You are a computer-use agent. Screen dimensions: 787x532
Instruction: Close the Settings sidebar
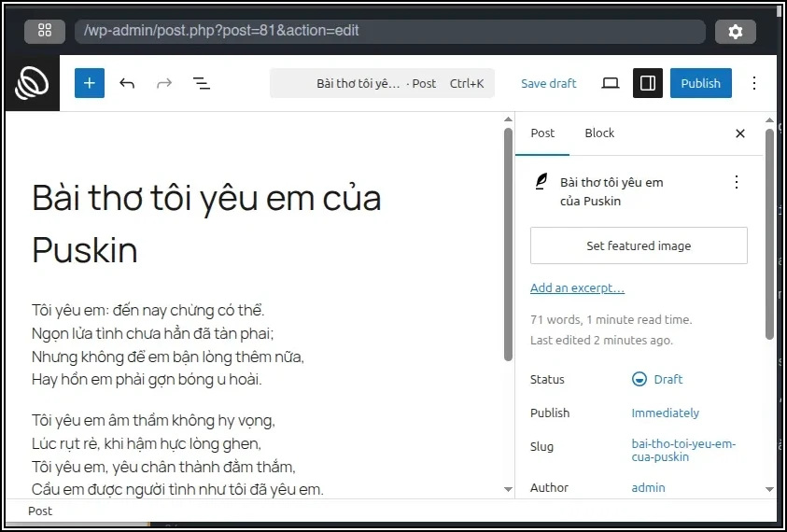click(x=739, y=133)
